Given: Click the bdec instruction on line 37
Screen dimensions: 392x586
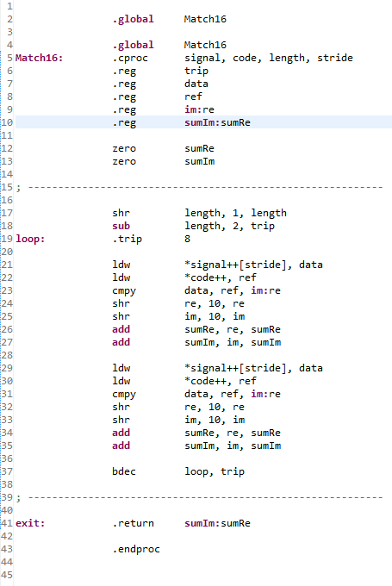Looking at the screenshot, I should (124, 471).
